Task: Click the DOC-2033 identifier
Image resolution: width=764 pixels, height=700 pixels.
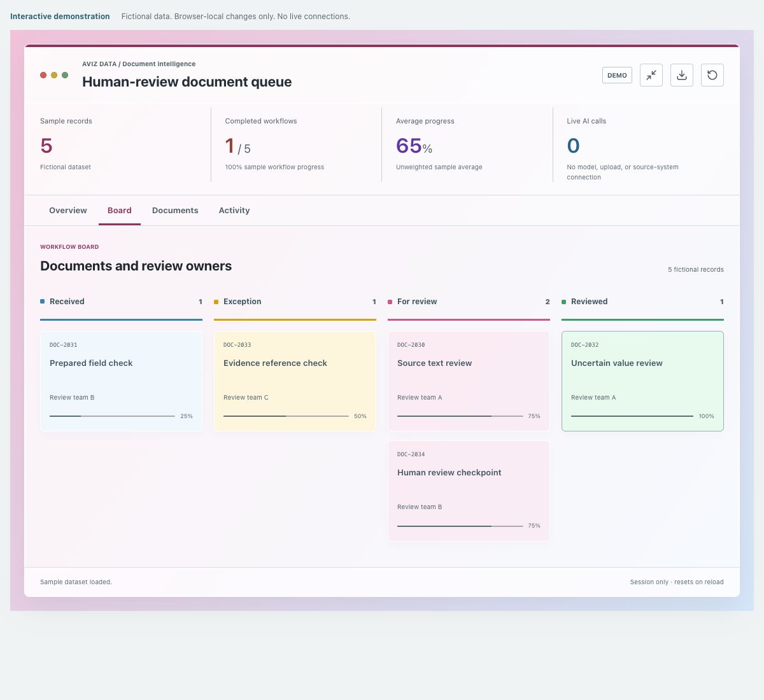Action: [x=237, y=345]
